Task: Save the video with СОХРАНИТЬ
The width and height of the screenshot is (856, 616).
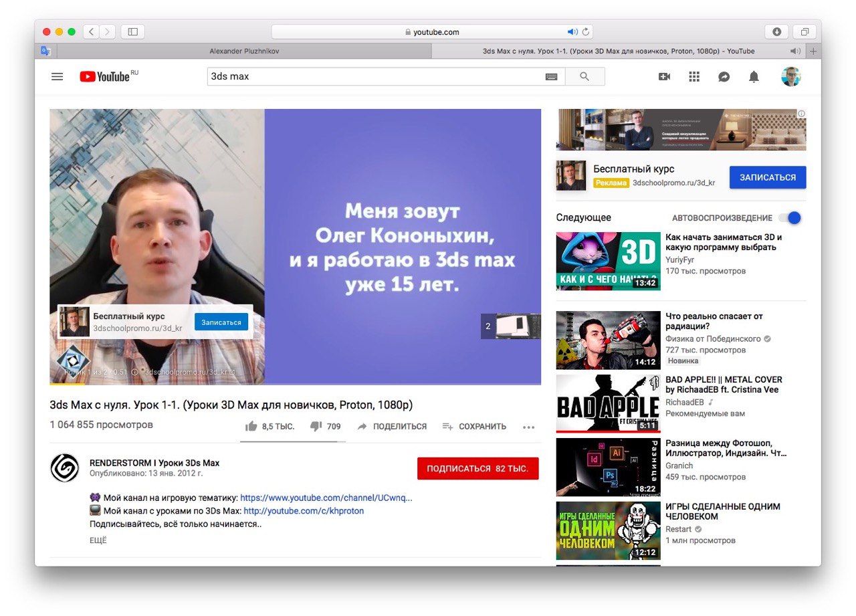Action: click(x=474, y=427)
